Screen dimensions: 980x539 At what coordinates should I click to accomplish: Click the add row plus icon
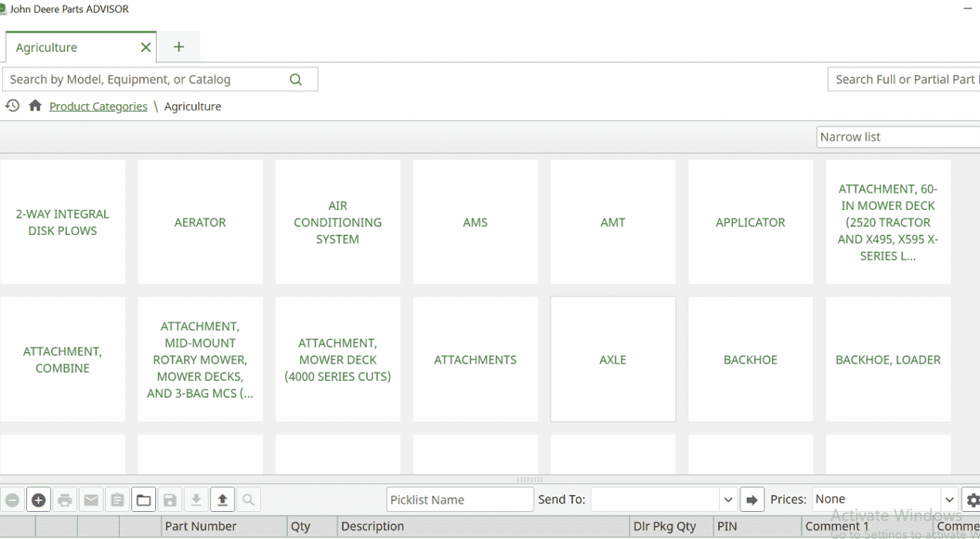tap(39, 500)
